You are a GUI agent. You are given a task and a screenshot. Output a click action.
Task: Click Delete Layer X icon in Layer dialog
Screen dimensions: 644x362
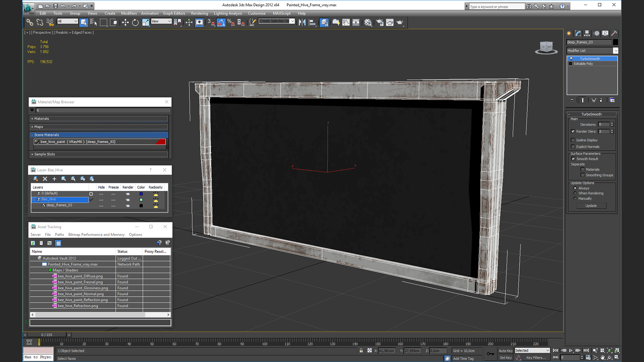45,179
